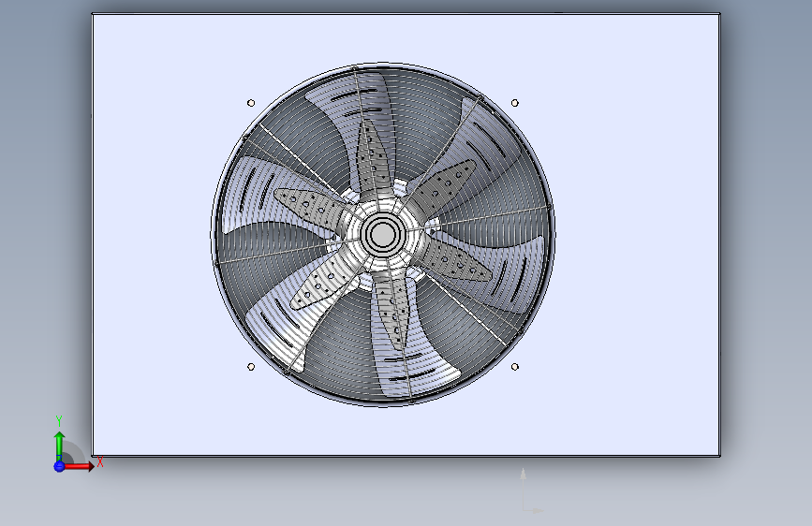Select the upper-left mounting hole on the plate
Image resolution: width=812 pixels, height=526 pixels.
click(251, 103)
